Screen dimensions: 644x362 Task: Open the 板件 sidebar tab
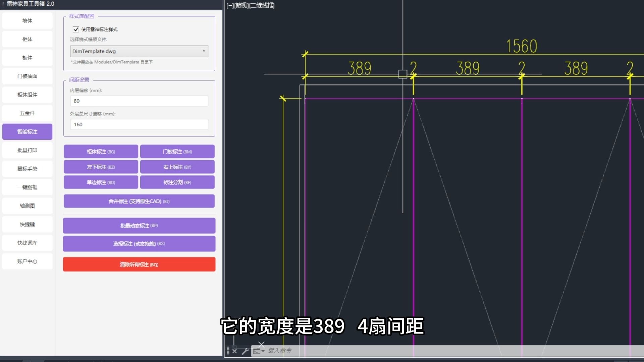(x=27, y=58)
